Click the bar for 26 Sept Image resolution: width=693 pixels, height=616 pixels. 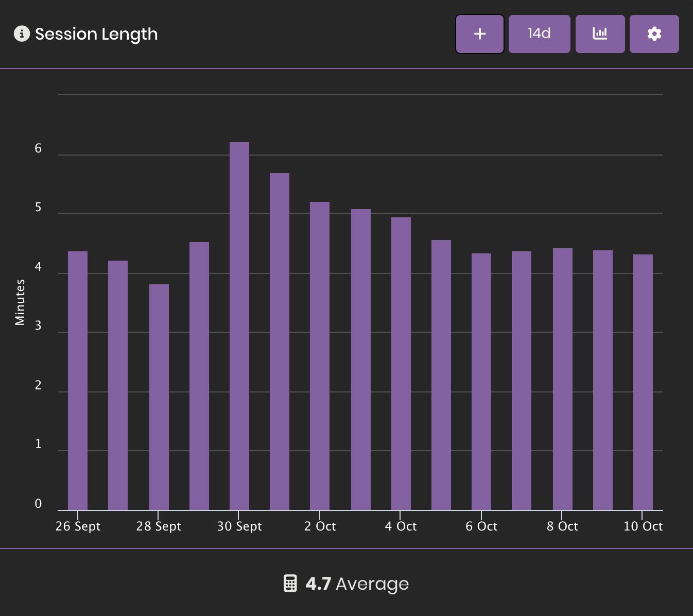point(78,380)
